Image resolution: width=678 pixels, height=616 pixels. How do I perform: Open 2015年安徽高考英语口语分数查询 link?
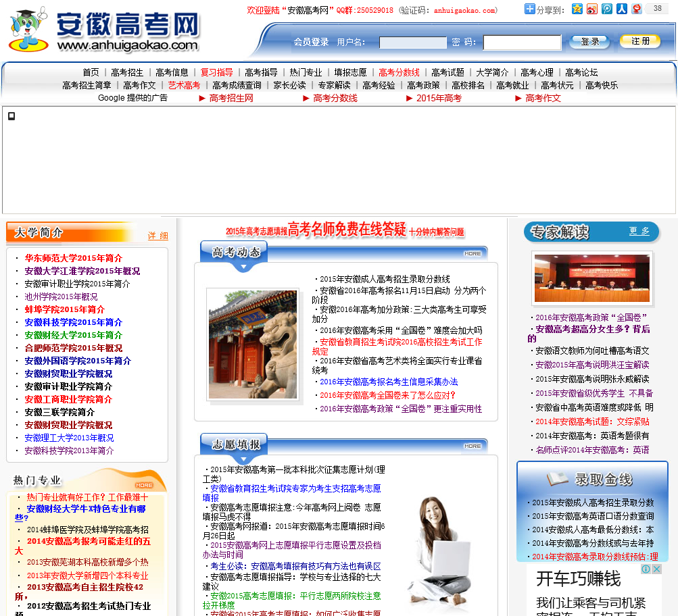click(x=593, y=516)
